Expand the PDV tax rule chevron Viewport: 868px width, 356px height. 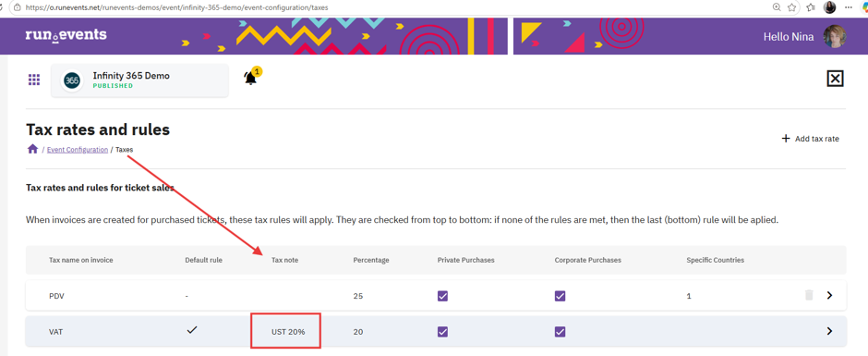829,296
